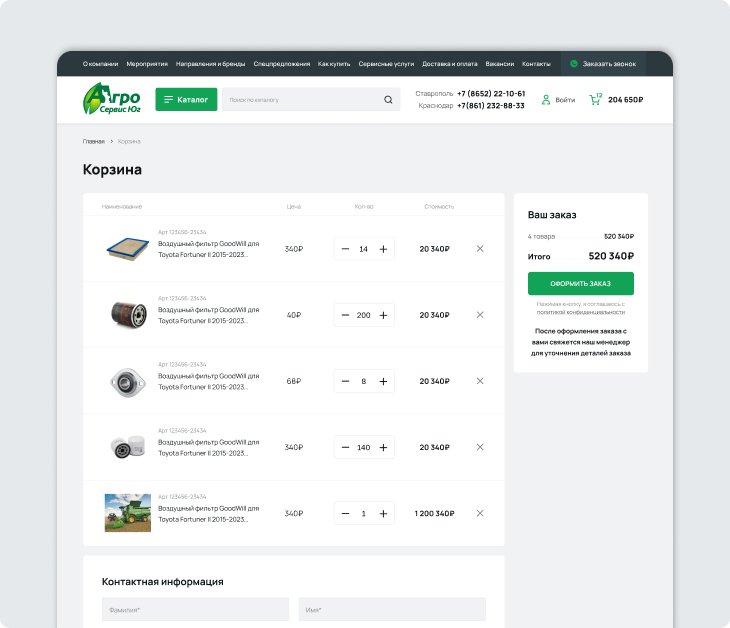Click the Ставрополь phone number +7 (8652) 22-10-61
The image size is (730, 628).
click(x=491, y=94)
